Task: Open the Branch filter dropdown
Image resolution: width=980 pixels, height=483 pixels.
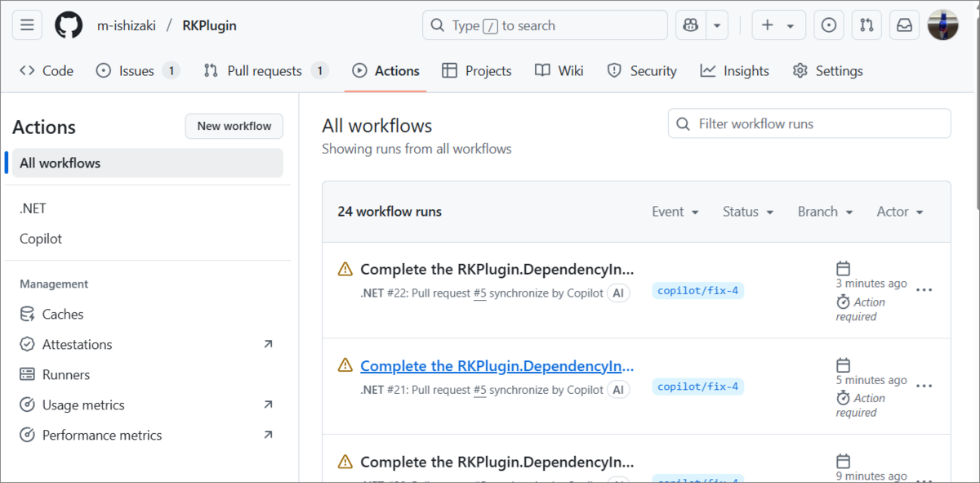Action: 826,212
